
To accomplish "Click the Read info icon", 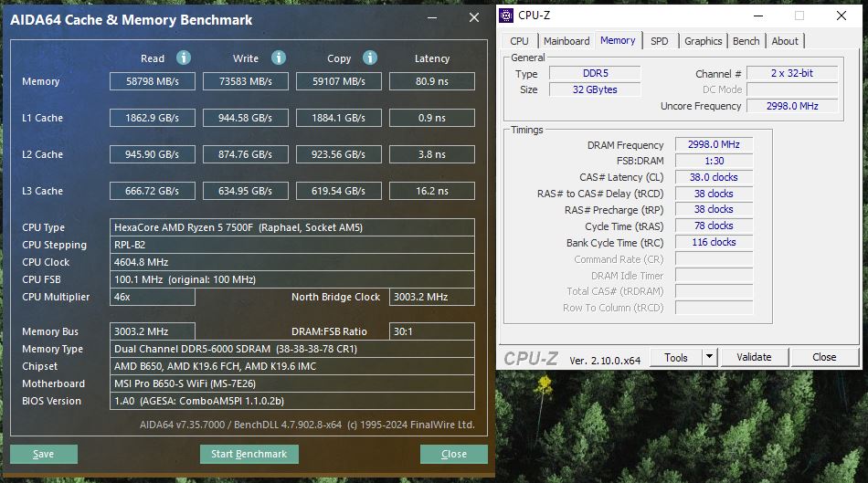I will 184,58.
